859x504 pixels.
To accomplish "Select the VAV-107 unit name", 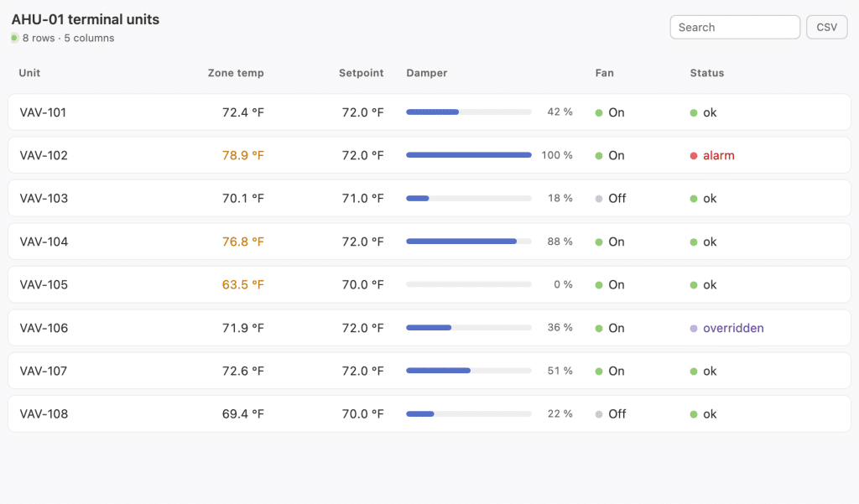I will pyautogui.click(x=44, y=371).
